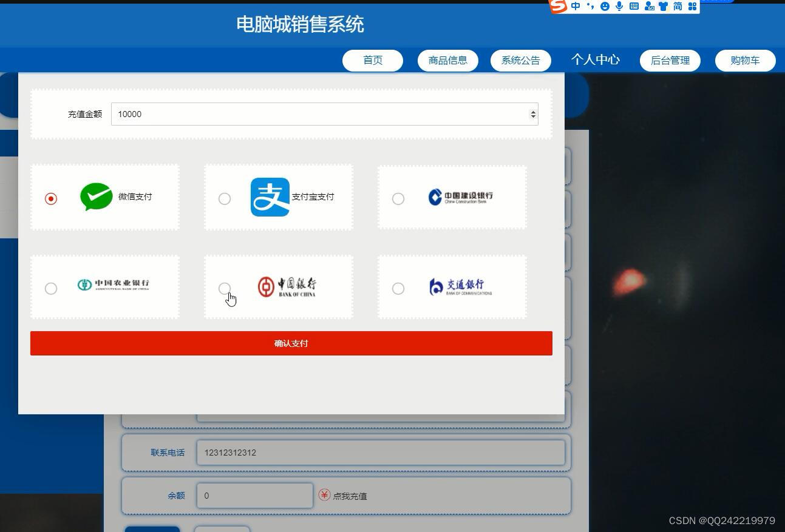Viewport: 785px width, 532px height.
Task: Open 系统公告 system announcements
Action: [x=521, y=60]
